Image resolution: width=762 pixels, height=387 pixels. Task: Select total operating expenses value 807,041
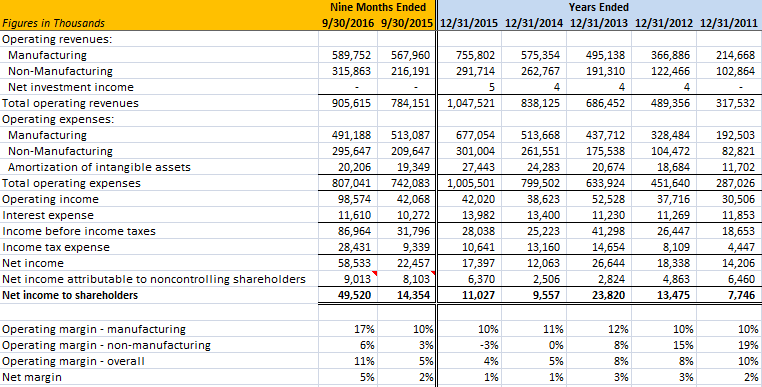tap(351, 183)
